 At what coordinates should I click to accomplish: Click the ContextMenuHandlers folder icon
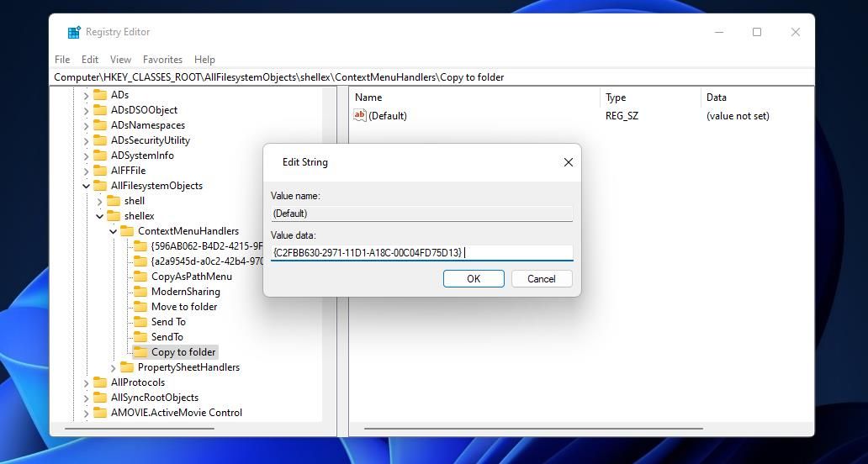127,231
